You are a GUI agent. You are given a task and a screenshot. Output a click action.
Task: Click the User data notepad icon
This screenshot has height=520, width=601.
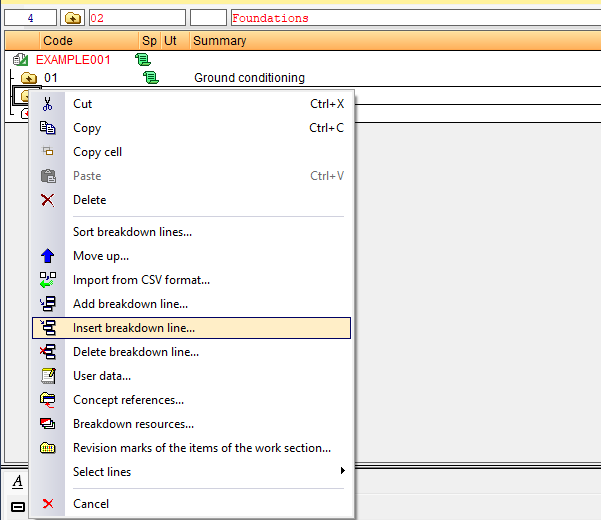48,376
